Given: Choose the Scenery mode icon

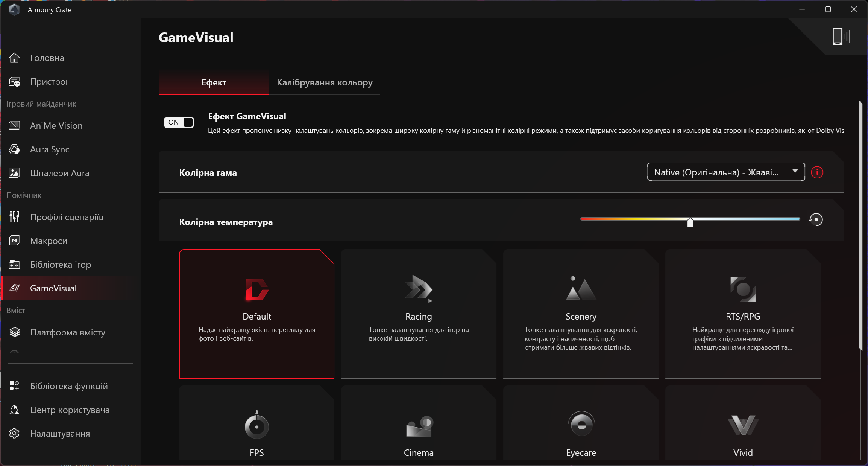Looking at the screenshot, I should click(x=581, y=289).
